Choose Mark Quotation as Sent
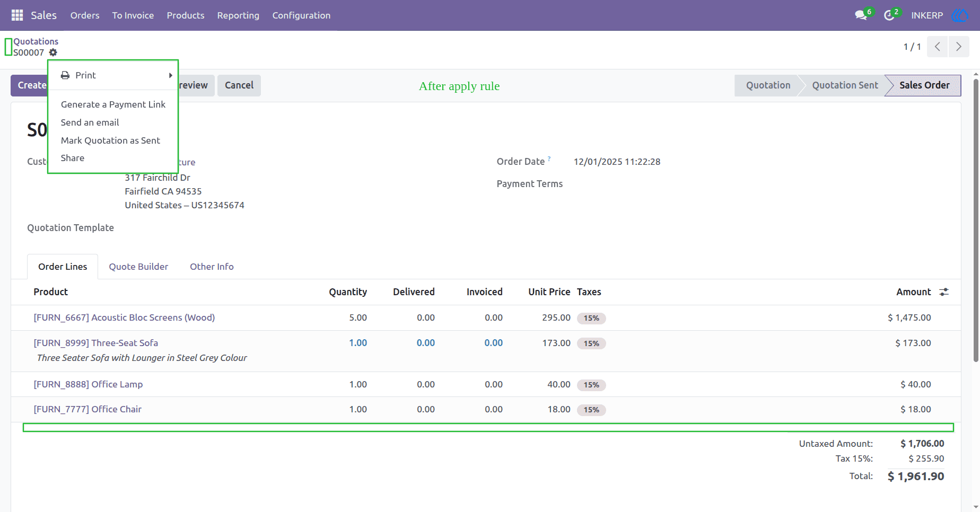The width and height of the screenshot is (980, 512). click(110, 140)
